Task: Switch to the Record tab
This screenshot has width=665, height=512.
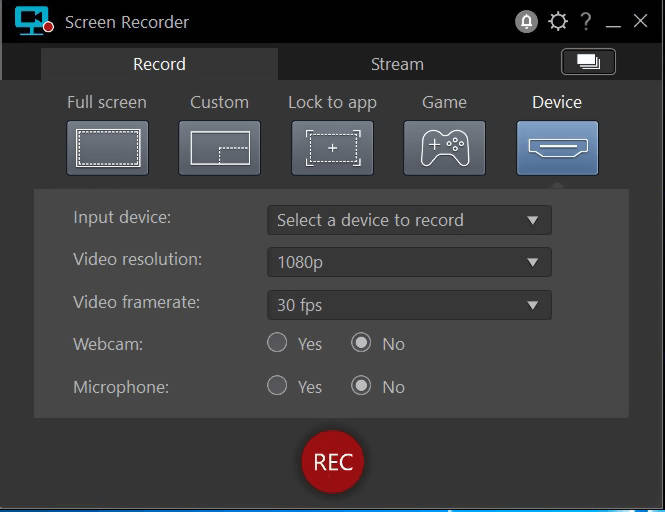Action: (x=159, y=64)
